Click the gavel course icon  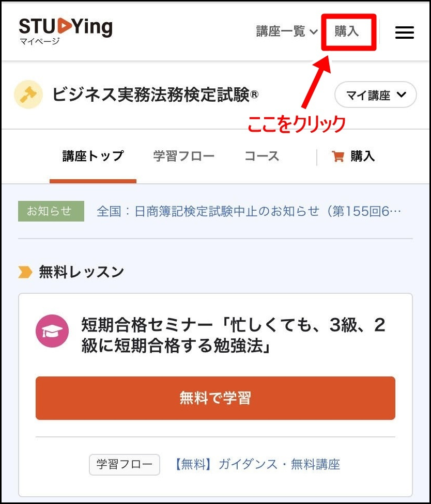coord(28,94)
